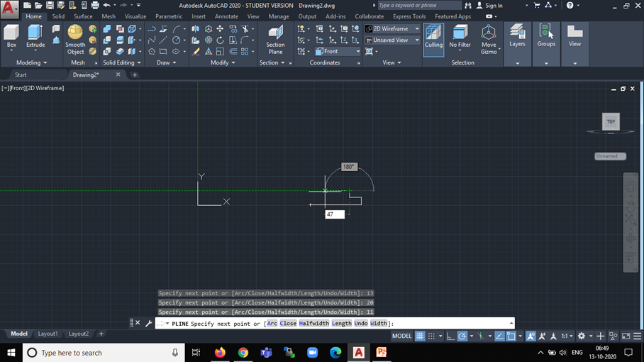Activate the Line draw tool
The height and width of the screenshot is (362, 644).
point(163,40)
